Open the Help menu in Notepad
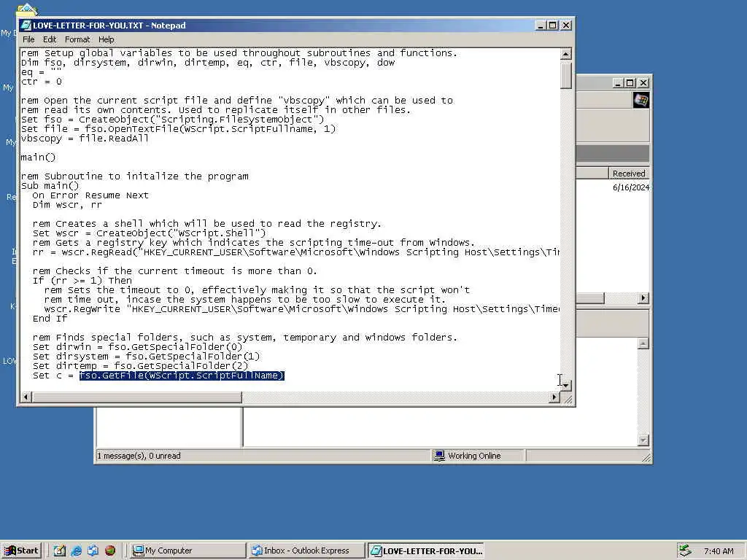Viewport: 747px width, 560px height. coord(107,39)
